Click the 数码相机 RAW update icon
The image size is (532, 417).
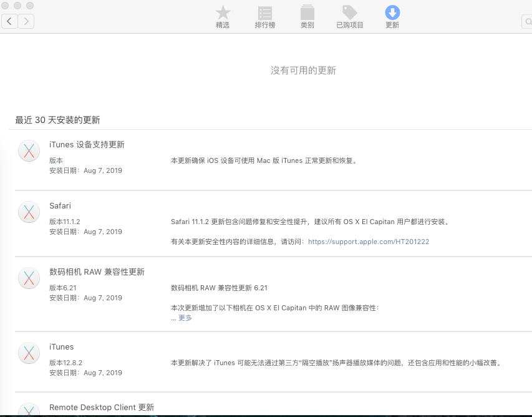29,278
